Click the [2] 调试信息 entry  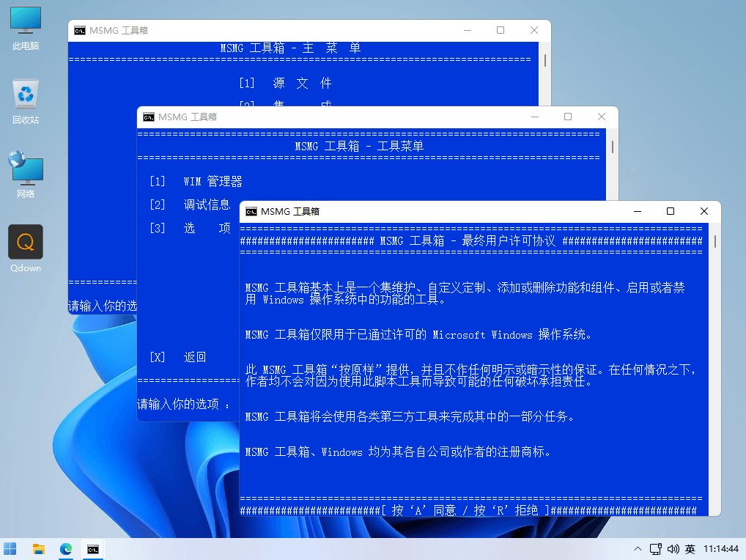click(190, 205)
